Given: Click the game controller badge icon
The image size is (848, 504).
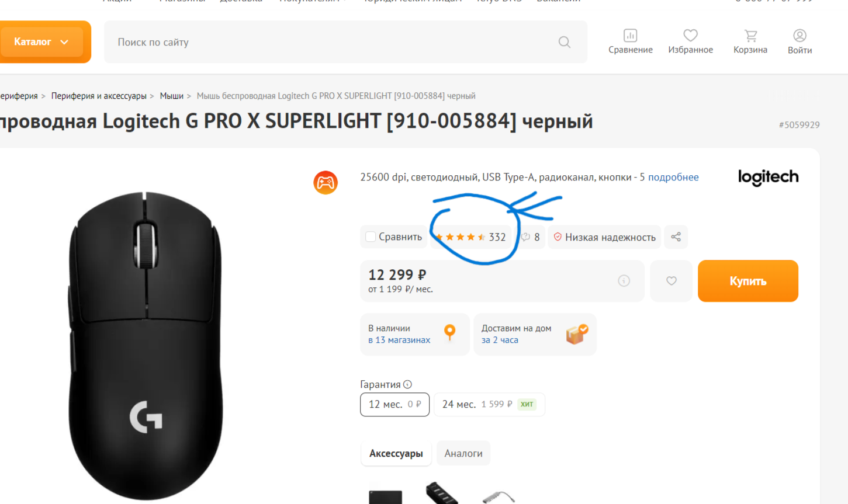Looking at the screenshot, I should (326, 183).
